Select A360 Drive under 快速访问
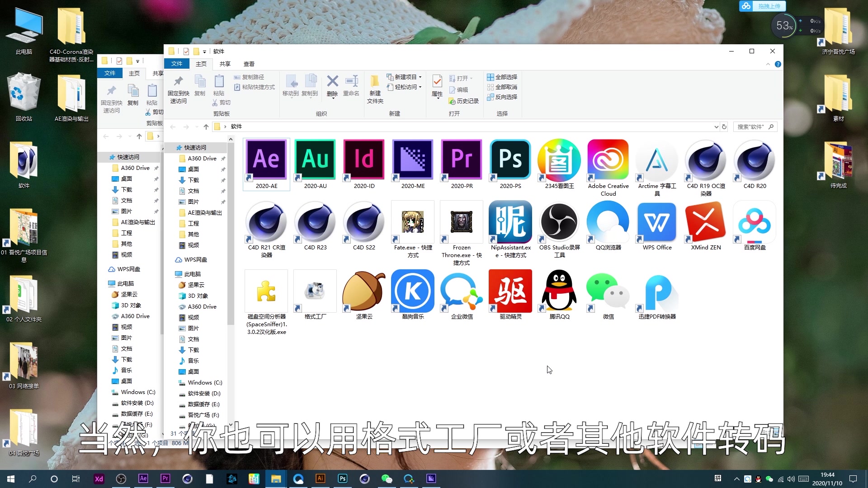Image resolution: width=868 pixels, height=488 pixels. tap(202, 159)
